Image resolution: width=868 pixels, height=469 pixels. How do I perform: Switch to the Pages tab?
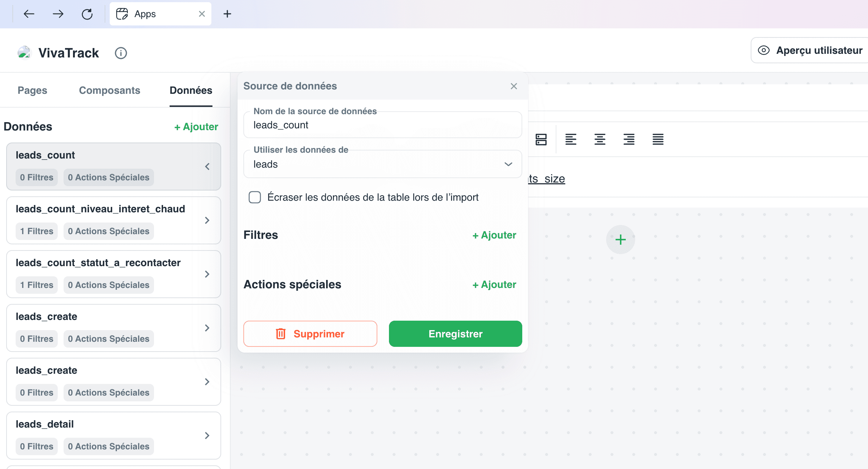pos(32,90)
